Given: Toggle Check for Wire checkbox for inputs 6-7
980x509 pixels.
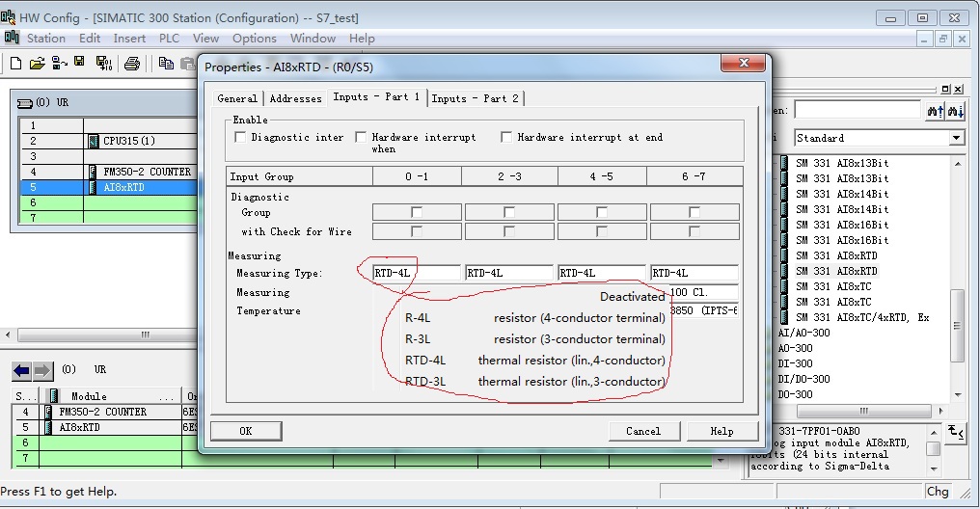Looking at the screenshot, I should coord(694,231).
